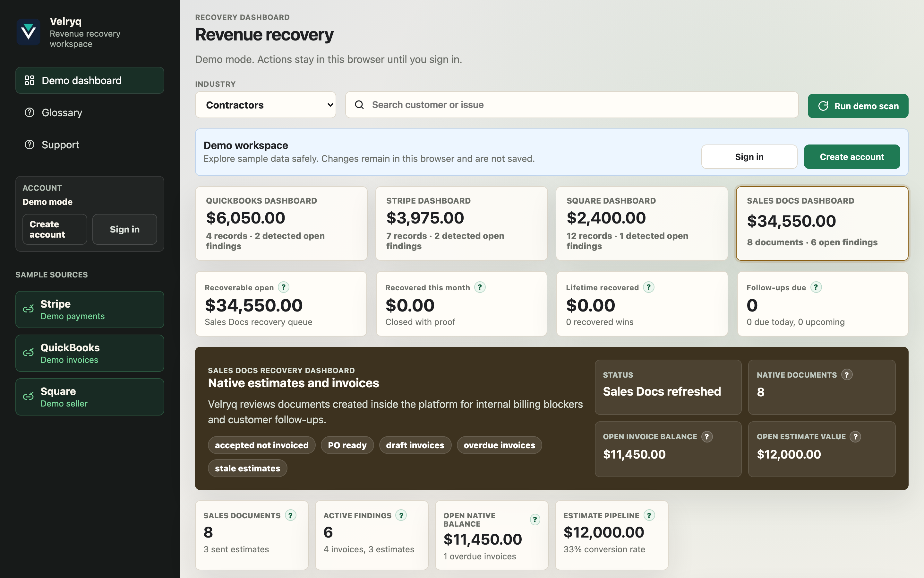Select the QuickBooks Dashboard card

pos(281,223)
